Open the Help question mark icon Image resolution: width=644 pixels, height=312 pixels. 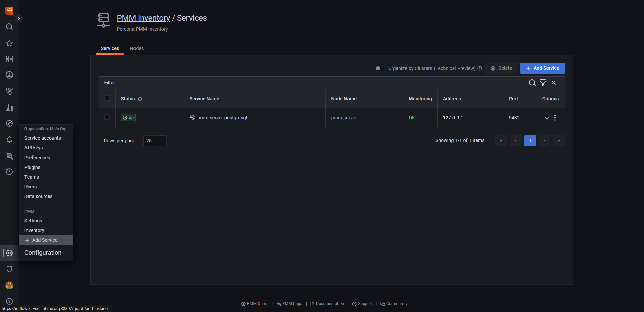pyautogui.click(x=9, y=301)
